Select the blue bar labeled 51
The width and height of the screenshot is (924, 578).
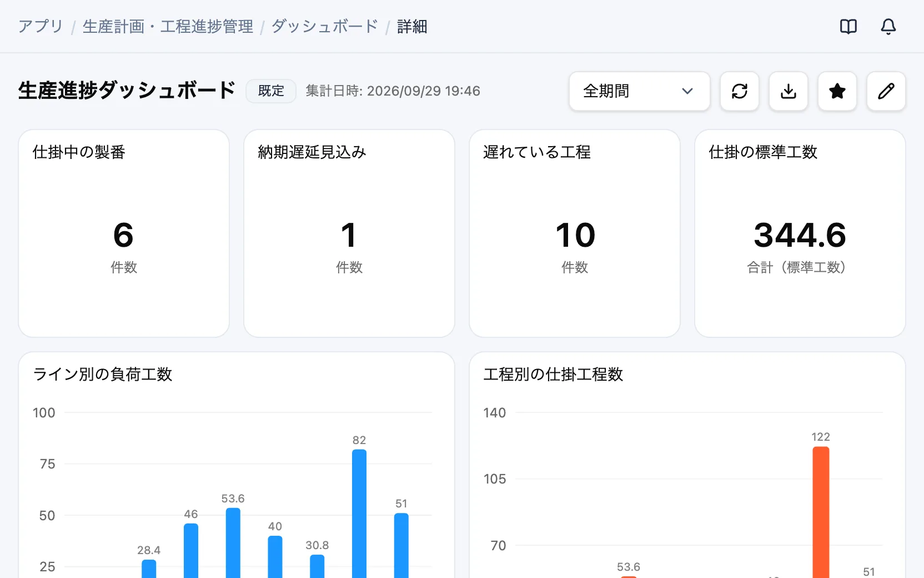pos(401,545)
